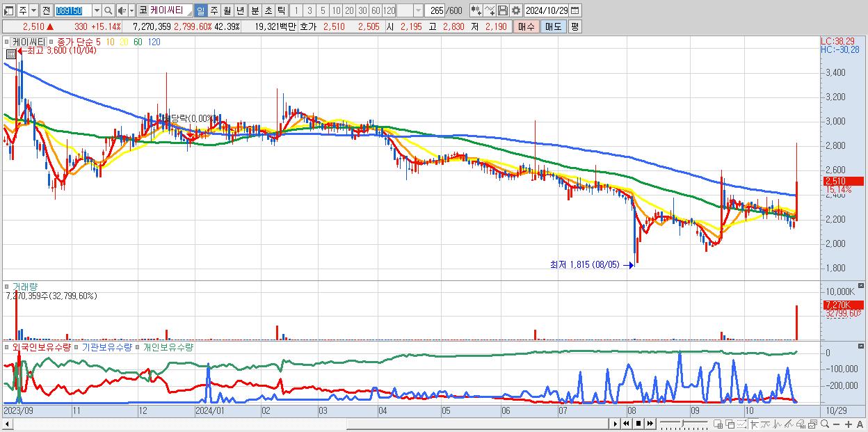Image resolution: width=868 pixels, height=432 pixels.
Task: Click the stock code input field 089150
Action: (73, 10)
